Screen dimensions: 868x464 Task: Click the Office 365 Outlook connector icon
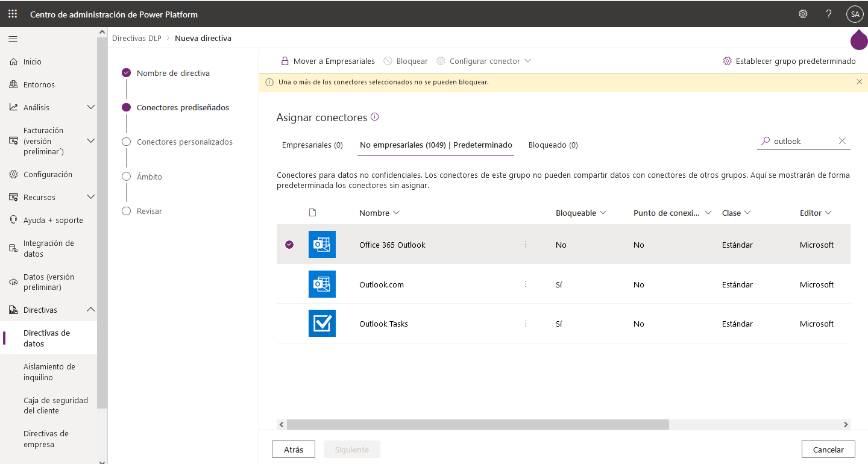tap(322, 244)
